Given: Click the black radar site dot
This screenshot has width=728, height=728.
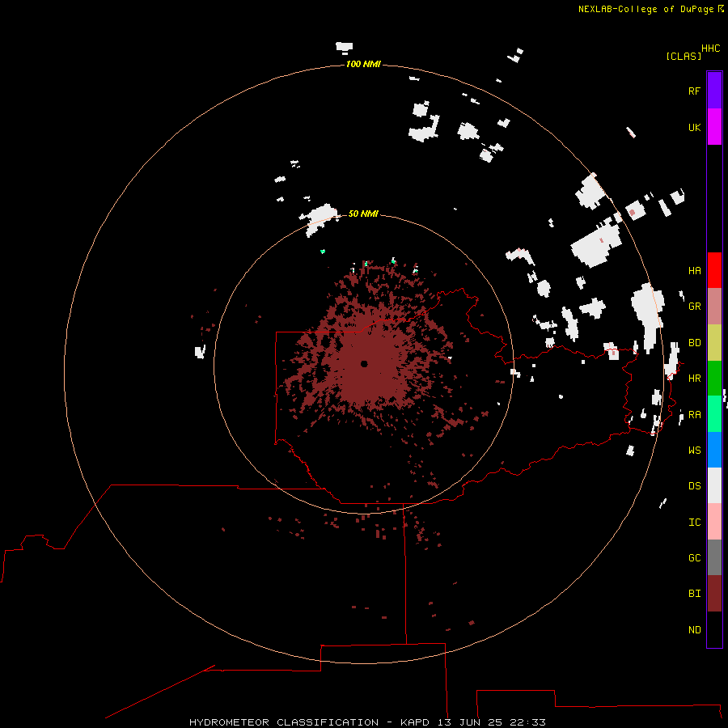Looking at the screenshot, I should (x=364, y=363).
